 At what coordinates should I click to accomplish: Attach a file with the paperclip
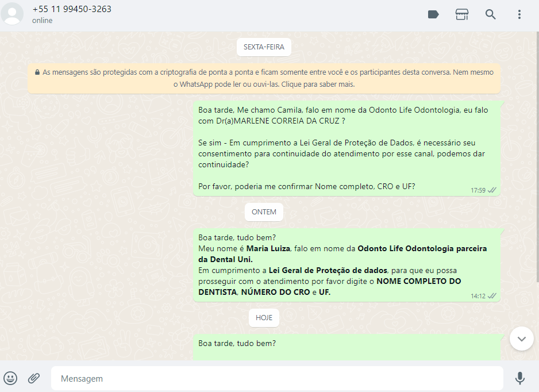point(34,378)
